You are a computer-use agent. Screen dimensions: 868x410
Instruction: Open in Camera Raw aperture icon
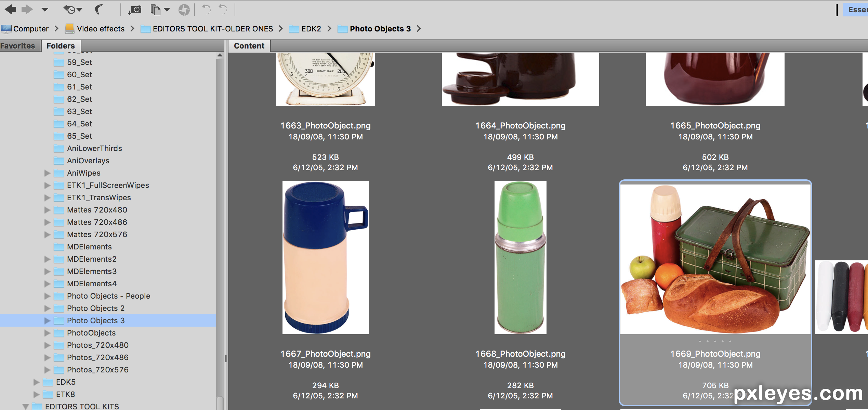[x=184, y=10]
